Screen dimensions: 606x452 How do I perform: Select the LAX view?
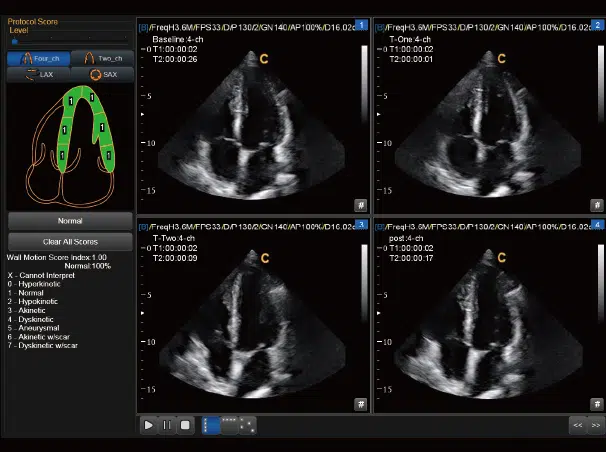[x=39, y=75]
